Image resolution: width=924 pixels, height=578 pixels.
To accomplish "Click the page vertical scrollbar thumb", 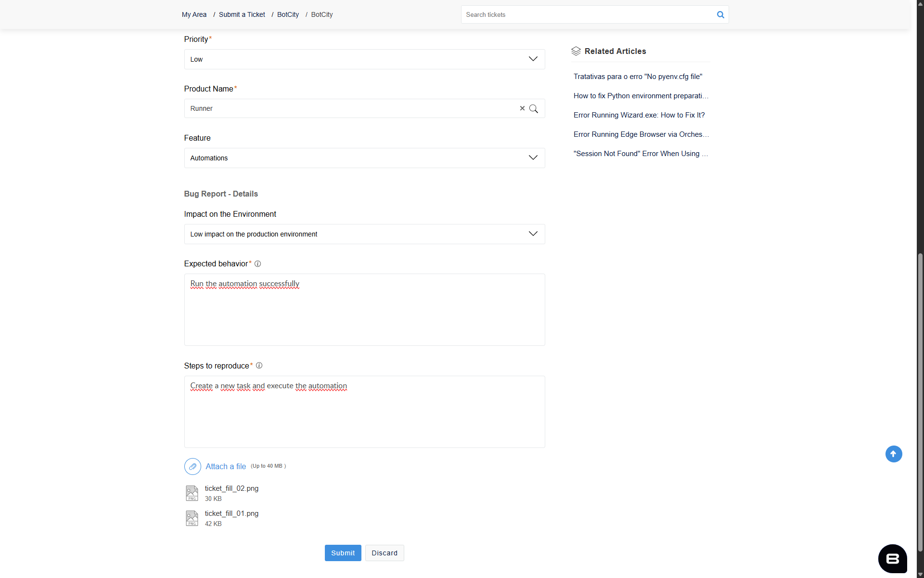I will click(x=920, y=402).
